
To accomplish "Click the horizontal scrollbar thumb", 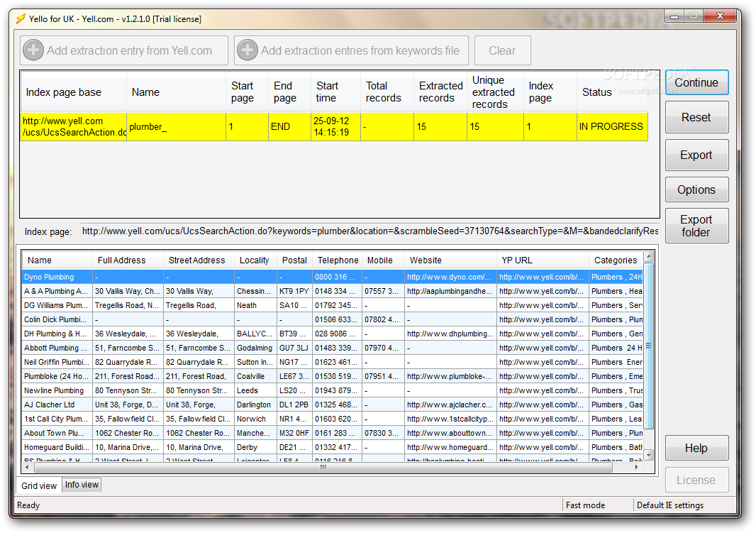I will coord(323,467).
